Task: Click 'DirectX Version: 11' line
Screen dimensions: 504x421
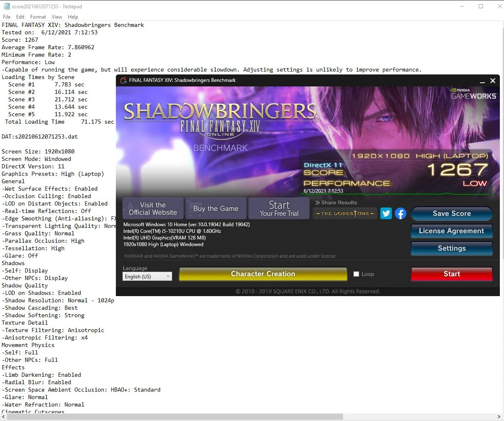Action: click(33, 166)
